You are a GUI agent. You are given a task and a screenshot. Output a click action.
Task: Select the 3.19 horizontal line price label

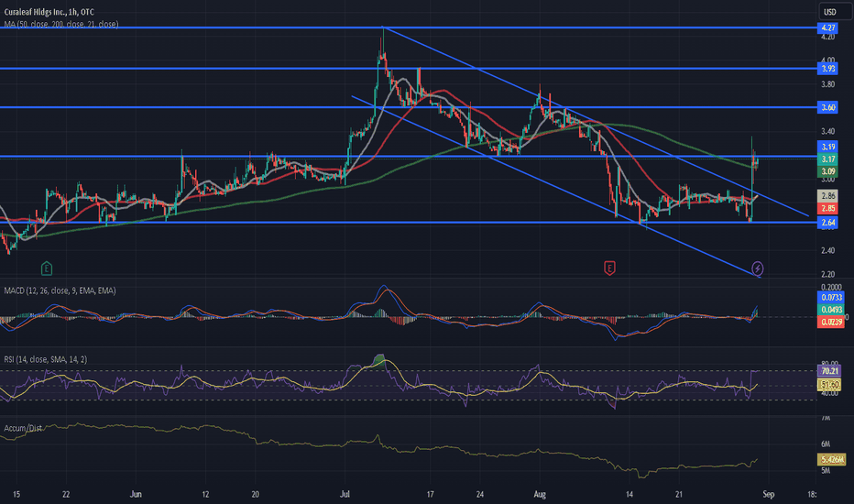click(827, 147)
